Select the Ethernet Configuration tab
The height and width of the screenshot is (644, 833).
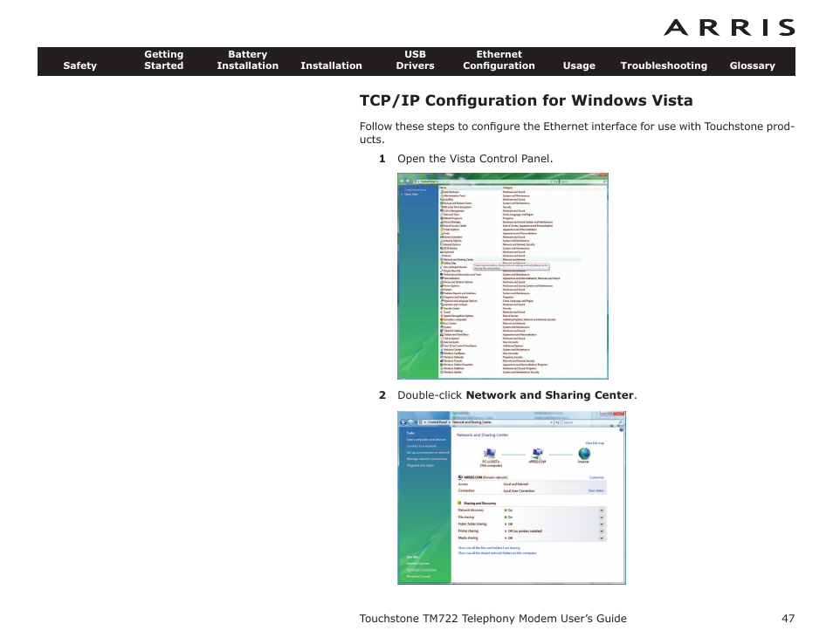(499, 60)
